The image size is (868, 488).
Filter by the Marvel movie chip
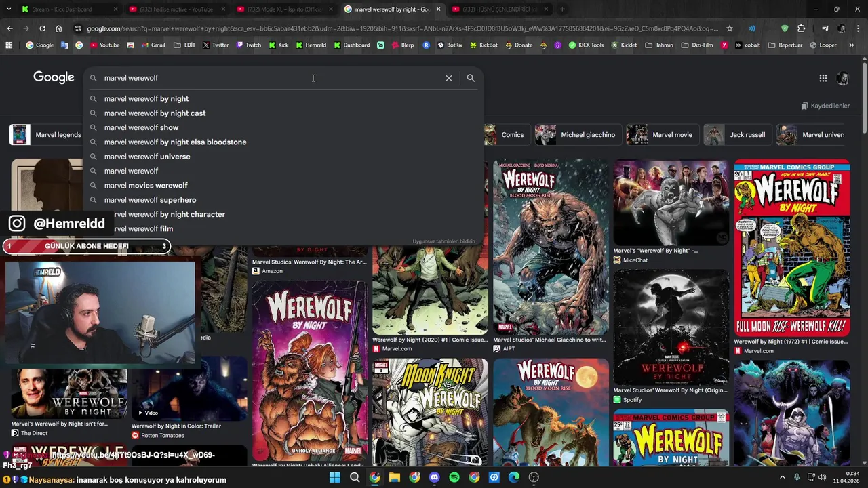pos(661,135)
